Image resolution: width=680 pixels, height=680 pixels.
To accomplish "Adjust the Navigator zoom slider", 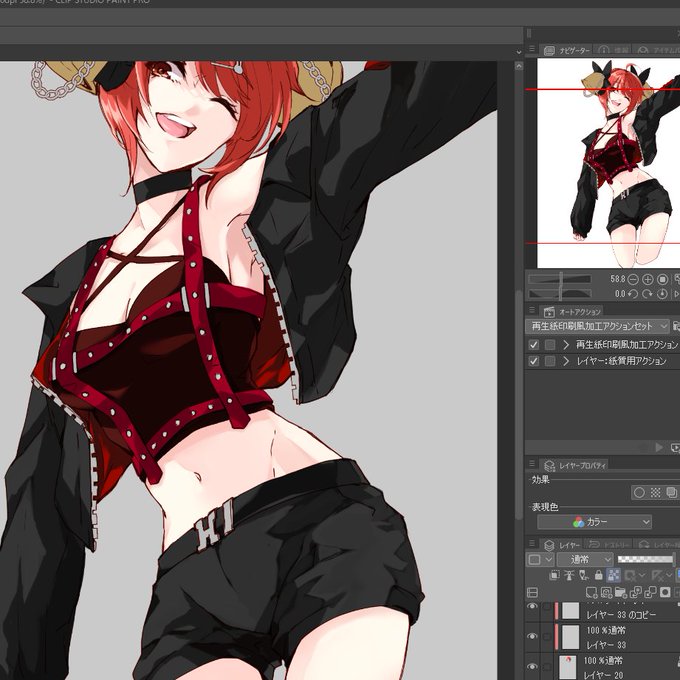I will [560, 279].
